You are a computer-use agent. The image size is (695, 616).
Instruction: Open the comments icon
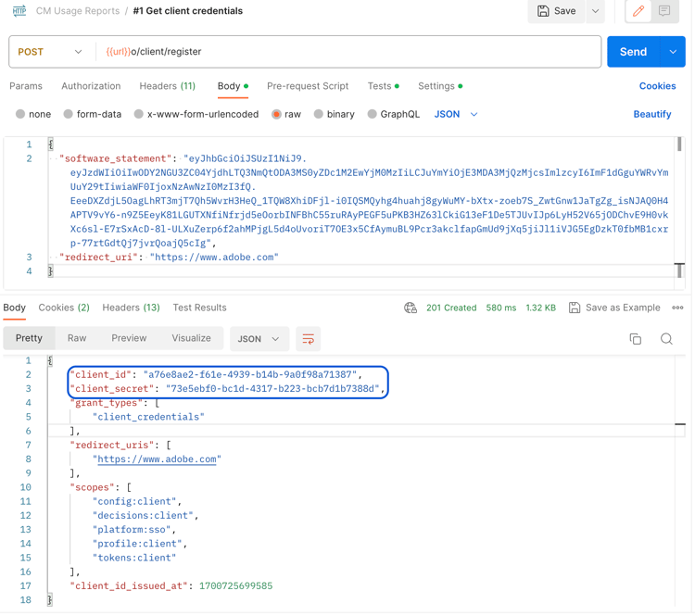click(664, 11)
